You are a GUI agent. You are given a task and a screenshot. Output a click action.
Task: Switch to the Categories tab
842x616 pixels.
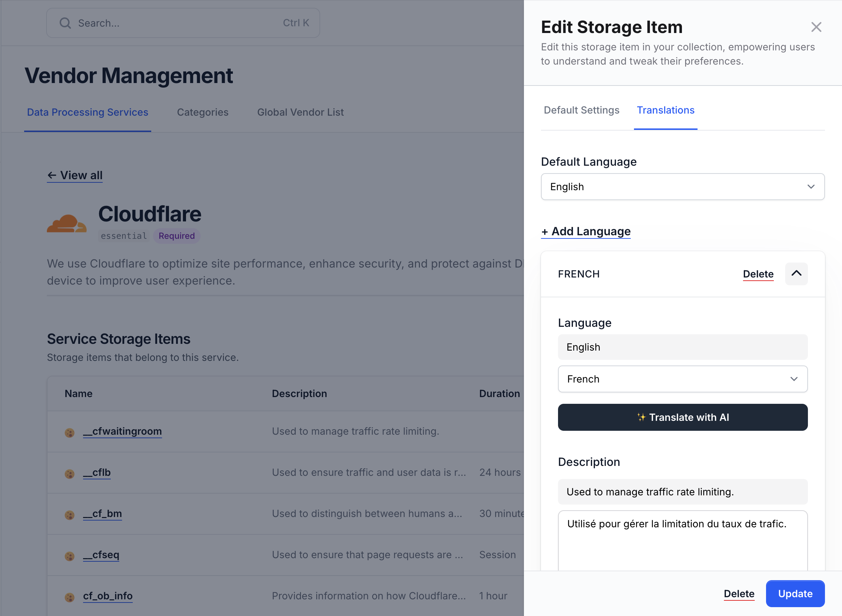(203, 112)
